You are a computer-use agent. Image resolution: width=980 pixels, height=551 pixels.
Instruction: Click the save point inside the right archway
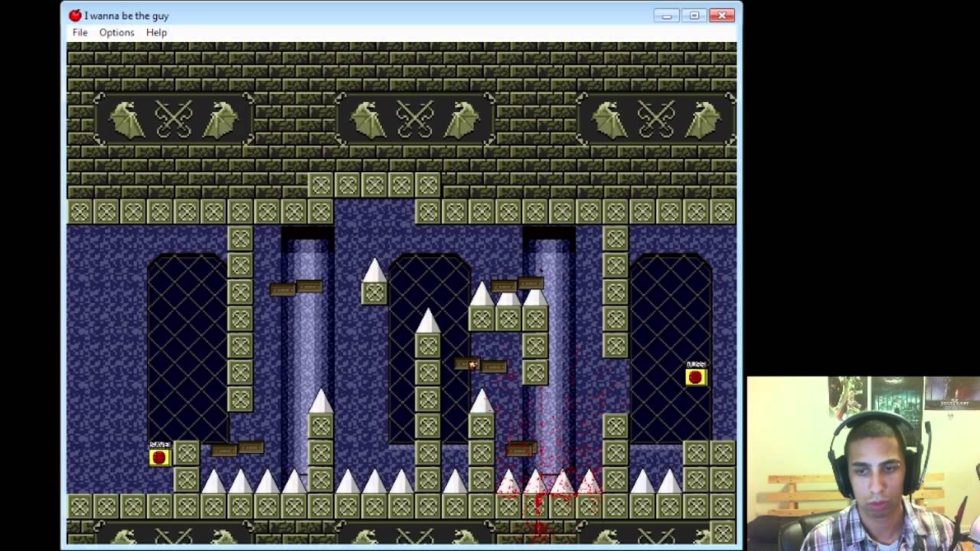pyautogui.click(x=695, y=375)
